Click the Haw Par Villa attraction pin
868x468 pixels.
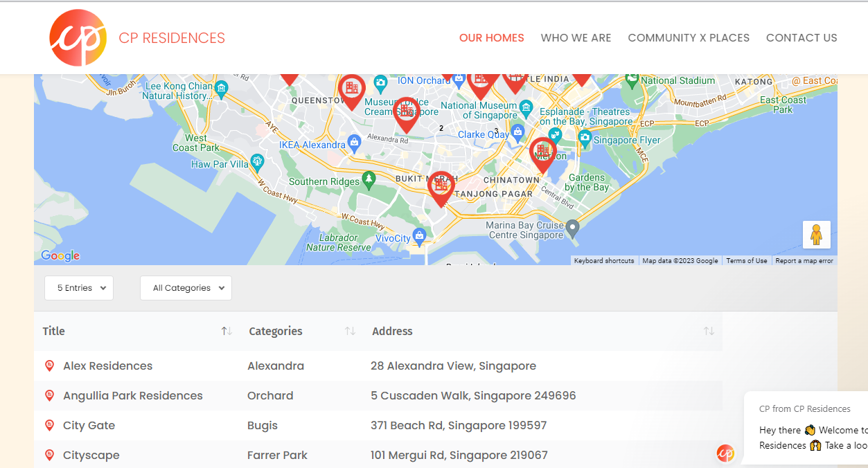click(x=257, y=163)
